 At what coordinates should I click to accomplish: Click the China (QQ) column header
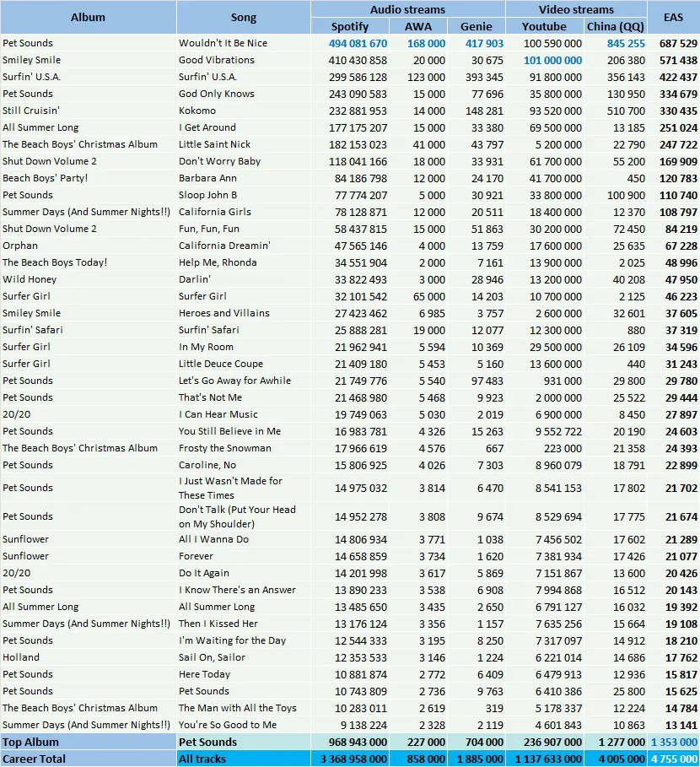point(616,26)
